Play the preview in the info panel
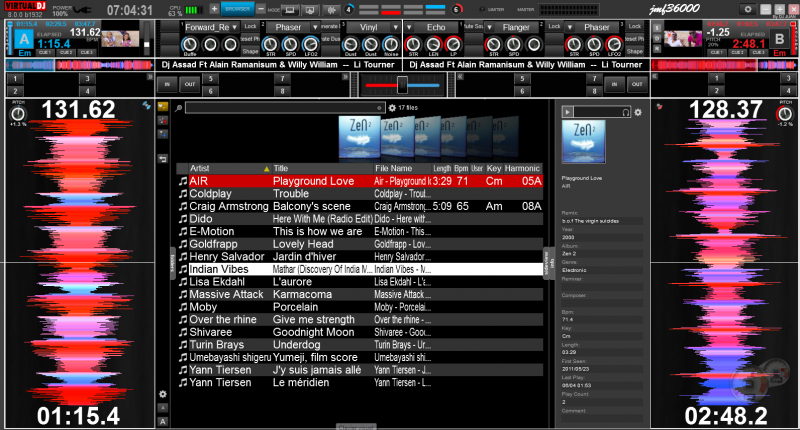 click(566, 113)
